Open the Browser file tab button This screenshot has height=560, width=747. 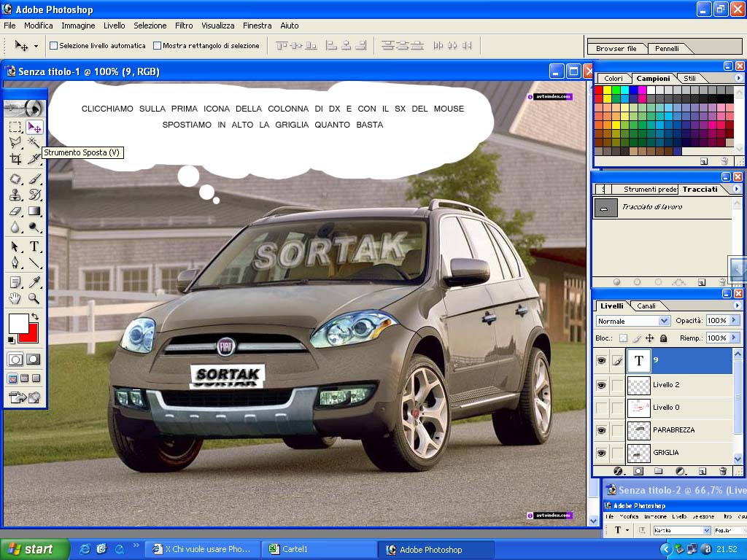click(616, 48)
